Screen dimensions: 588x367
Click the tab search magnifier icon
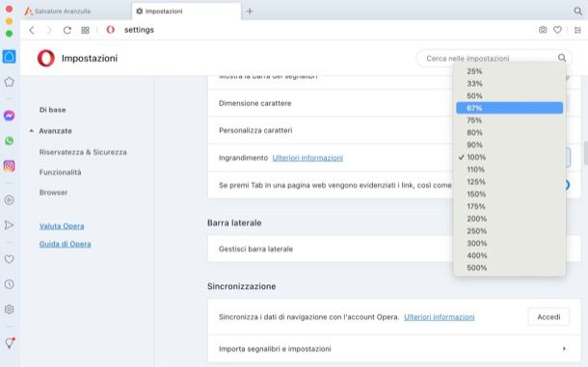point(577,11)
